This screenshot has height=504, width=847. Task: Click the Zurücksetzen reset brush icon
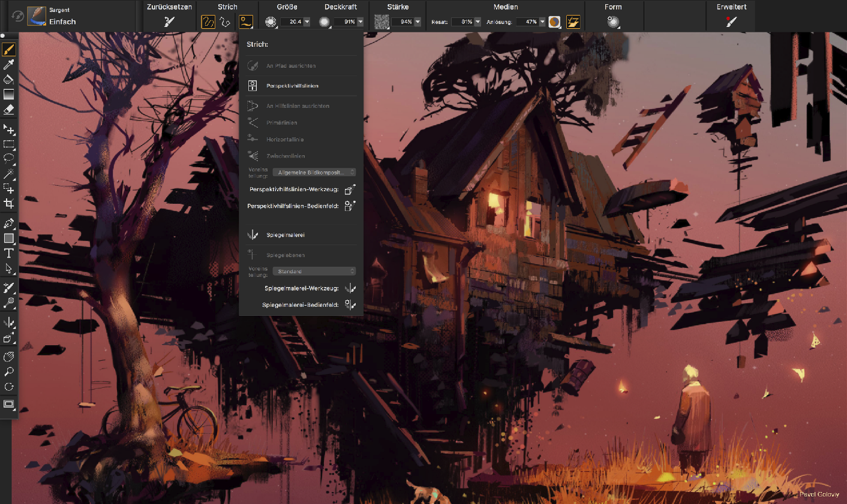click(x=169, y=22)
